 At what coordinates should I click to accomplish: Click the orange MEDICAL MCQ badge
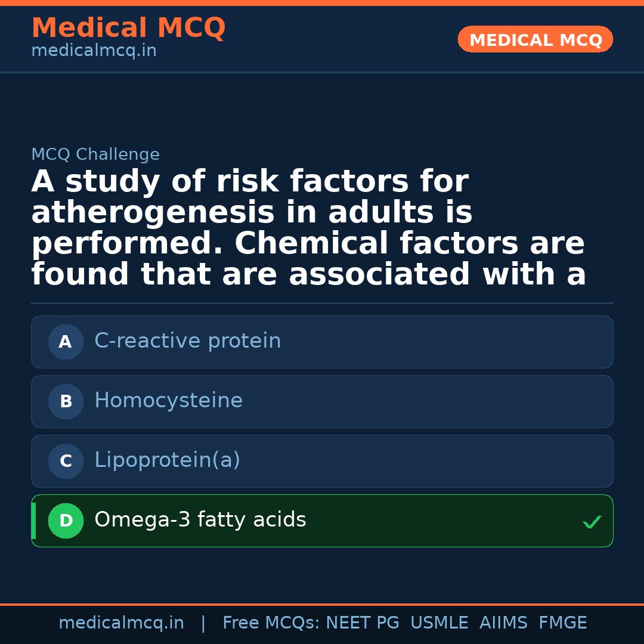(535, 39)
